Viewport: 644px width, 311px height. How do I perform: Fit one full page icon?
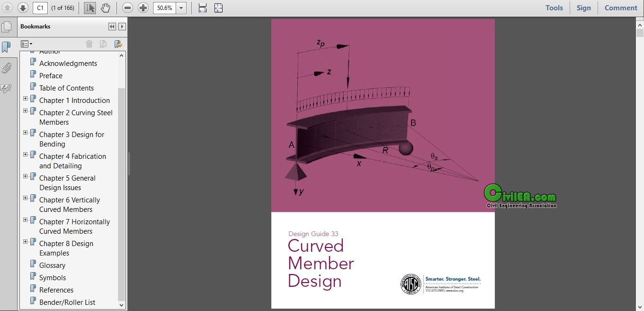(218, 8)
